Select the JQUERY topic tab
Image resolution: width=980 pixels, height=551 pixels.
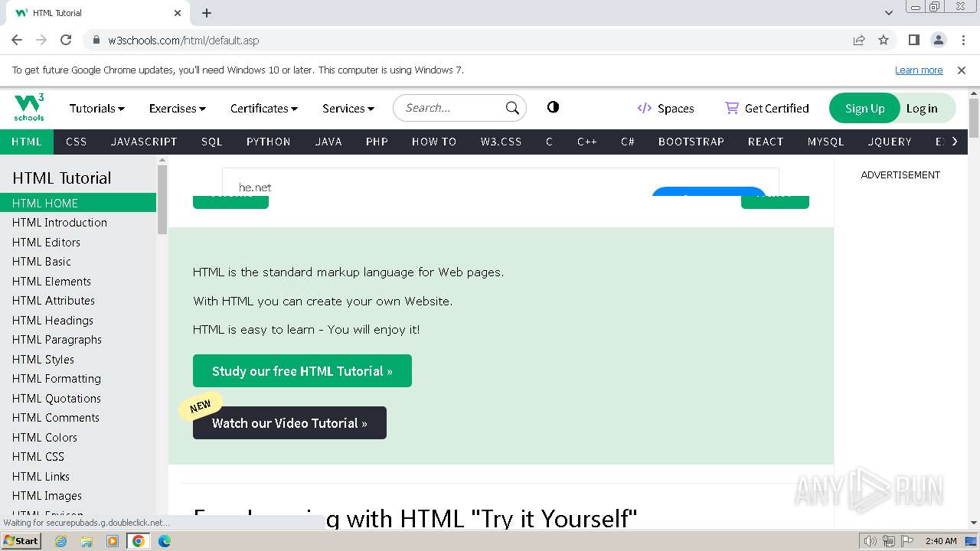pyautogui.click(x=890, y=142)
